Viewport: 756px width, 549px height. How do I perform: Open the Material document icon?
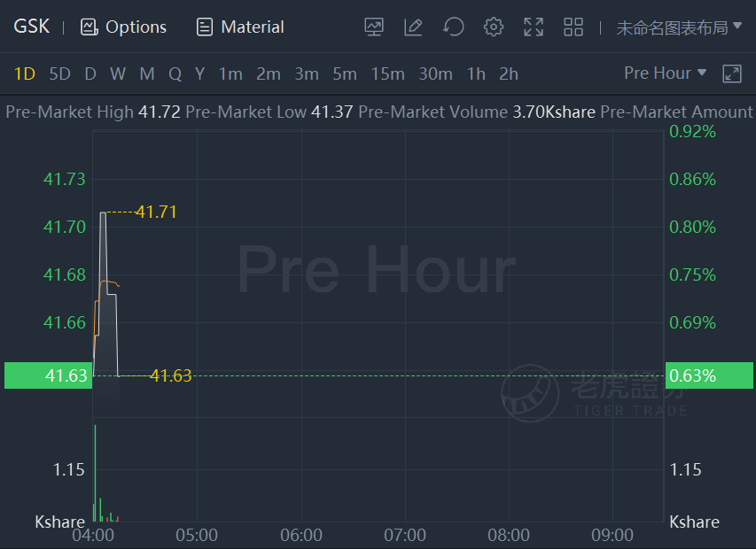205,27
